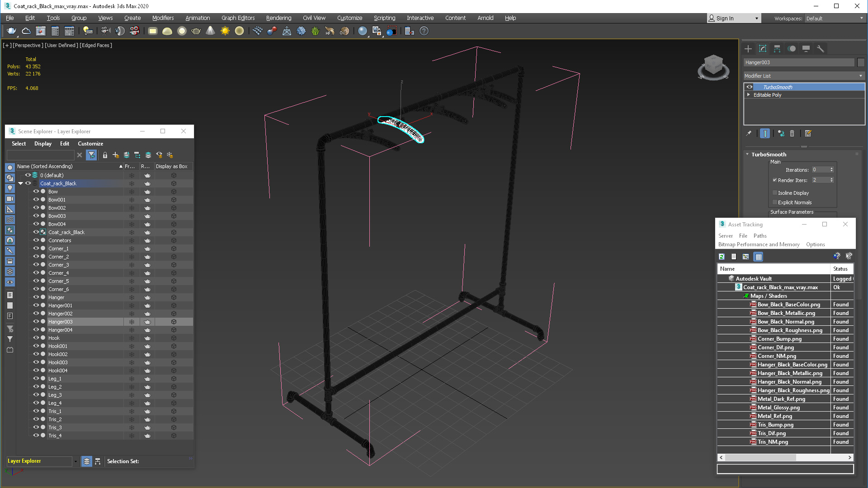Viewport: 868px width, 488px height.
Task: Click the Arnold sun light icon
Action: click(x=225, y=31)
